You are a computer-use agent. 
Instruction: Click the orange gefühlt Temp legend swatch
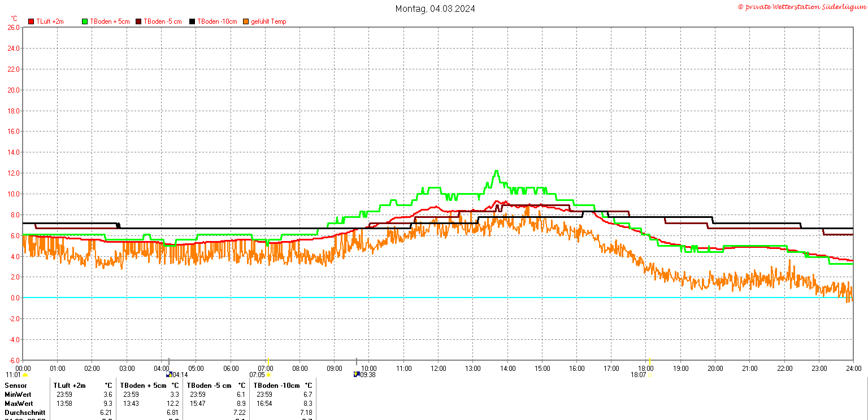(x=246, y=21)
